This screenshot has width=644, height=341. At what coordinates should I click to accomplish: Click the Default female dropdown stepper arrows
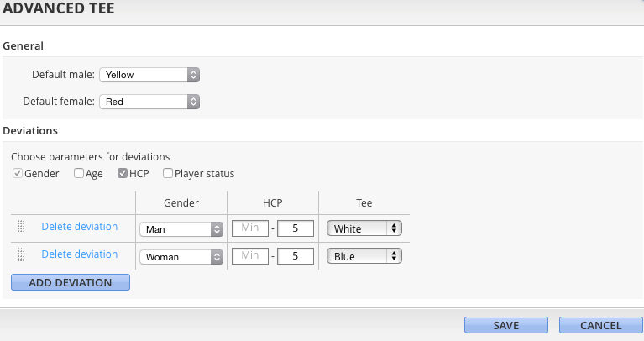coord(193,102)
